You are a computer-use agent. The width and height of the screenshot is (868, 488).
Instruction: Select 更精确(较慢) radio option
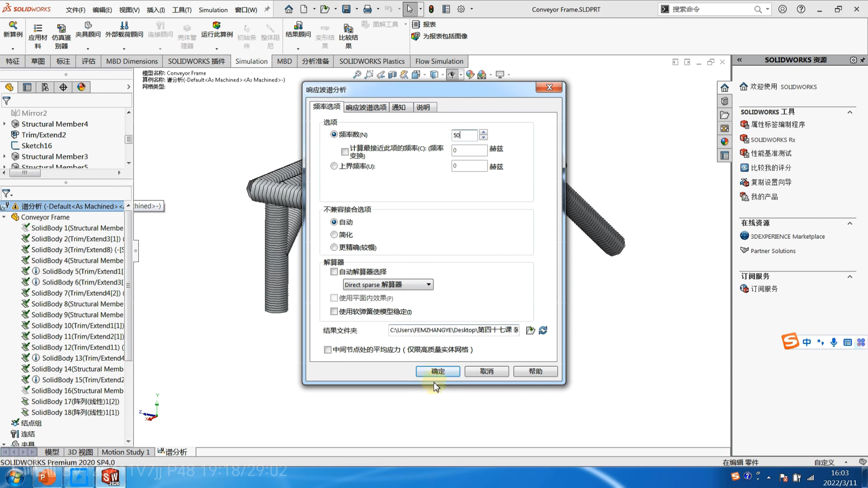[x=334, y=247]
